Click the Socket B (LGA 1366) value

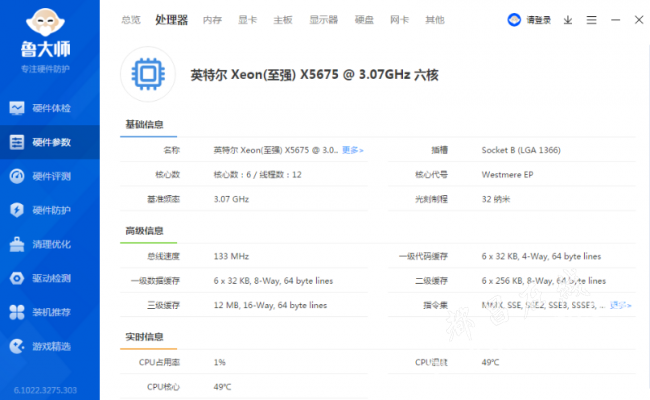pyautogui.click(x=521, y=150)
